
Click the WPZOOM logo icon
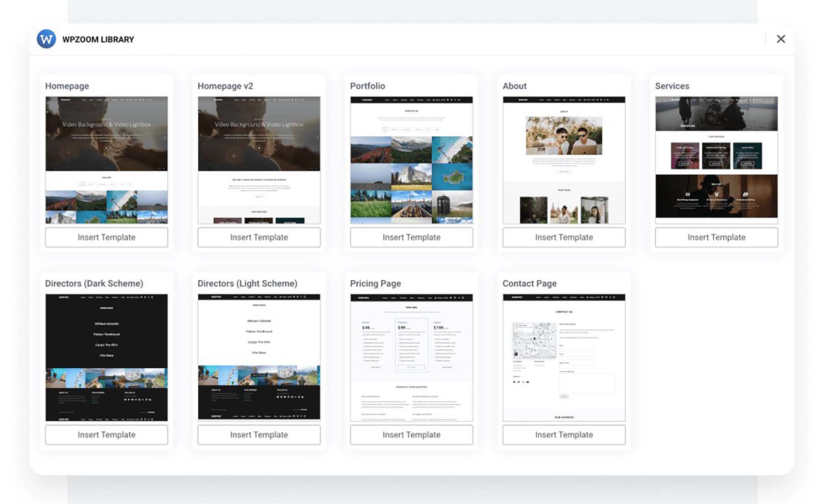46,39
